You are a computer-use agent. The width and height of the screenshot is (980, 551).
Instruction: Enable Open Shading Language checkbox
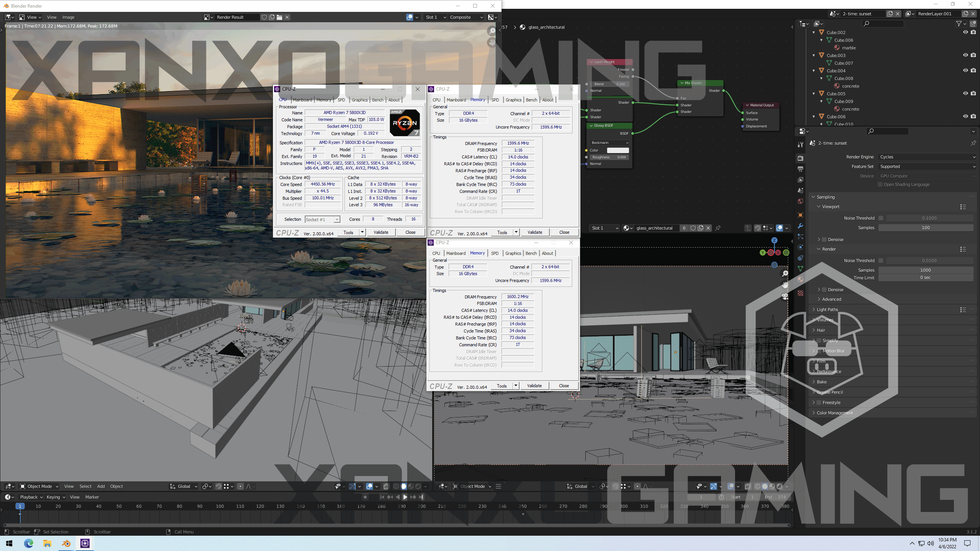tap(880, 184)
